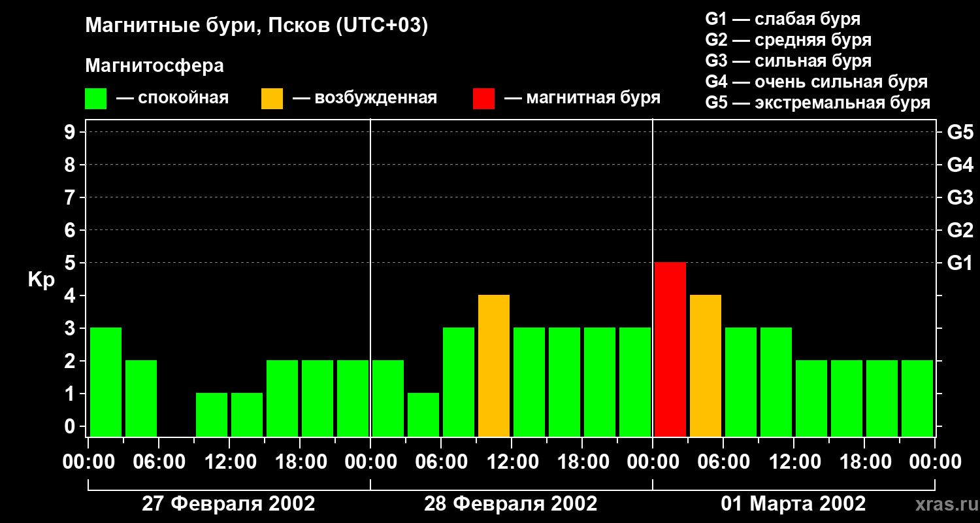Click the "Kp" axis label
Viewport: 980px width, 523px height.
(x=41, y=280)
